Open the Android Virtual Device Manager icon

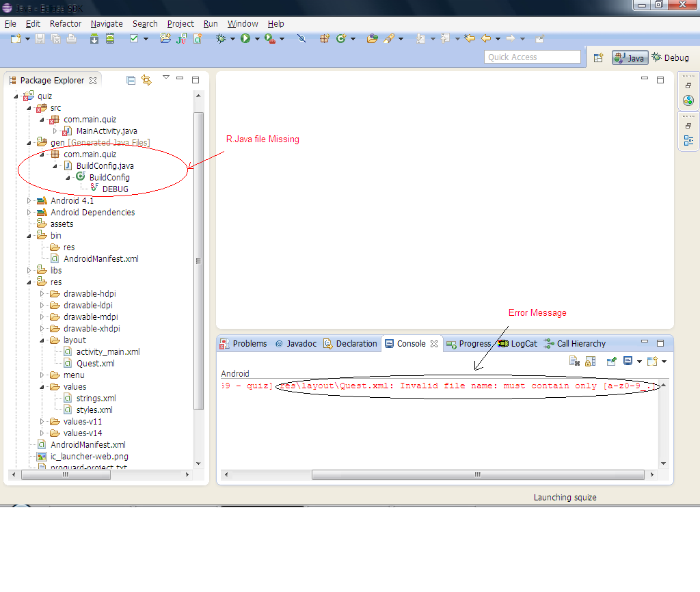click(110, 39)
